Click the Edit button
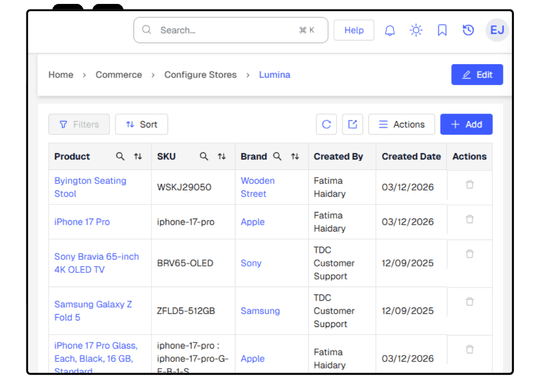This screenshot has height=384, width=540. (x=477, y=75)
